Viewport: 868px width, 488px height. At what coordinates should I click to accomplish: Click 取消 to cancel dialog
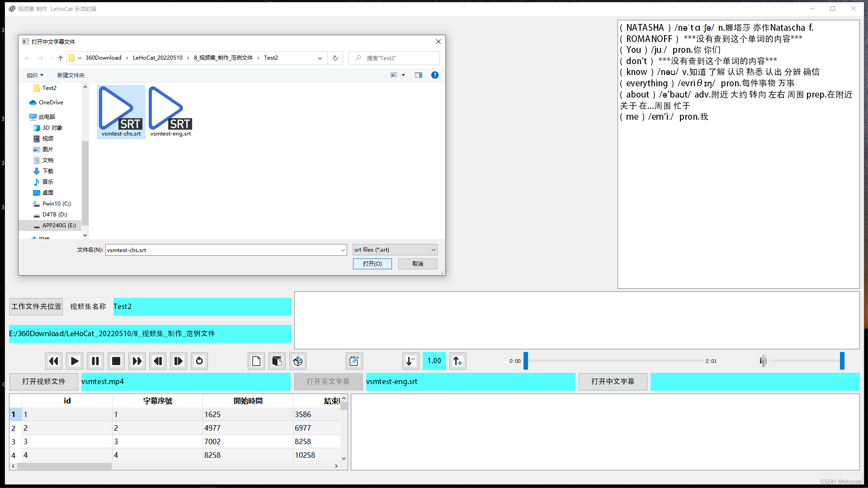pos(417,264)
